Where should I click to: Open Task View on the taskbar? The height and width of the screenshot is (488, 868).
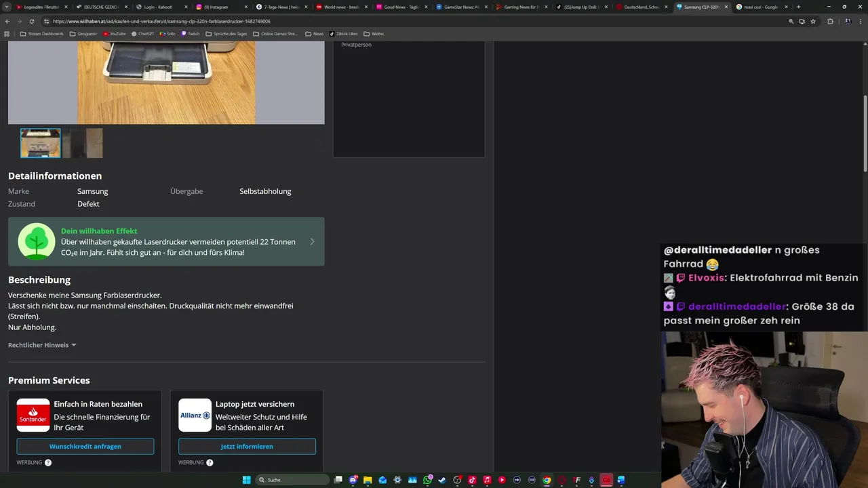pos(338,480)
